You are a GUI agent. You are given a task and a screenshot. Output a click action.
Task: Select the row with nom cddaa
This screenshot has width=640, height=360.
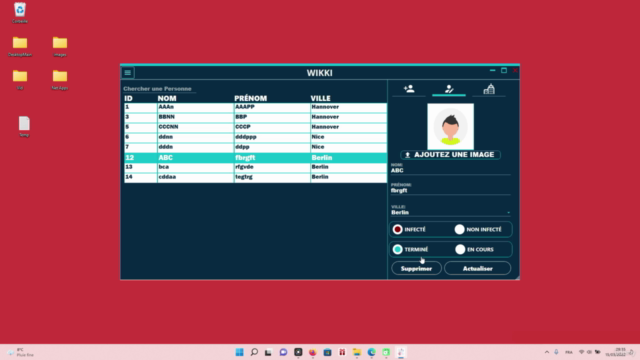[x=256, y=177]
